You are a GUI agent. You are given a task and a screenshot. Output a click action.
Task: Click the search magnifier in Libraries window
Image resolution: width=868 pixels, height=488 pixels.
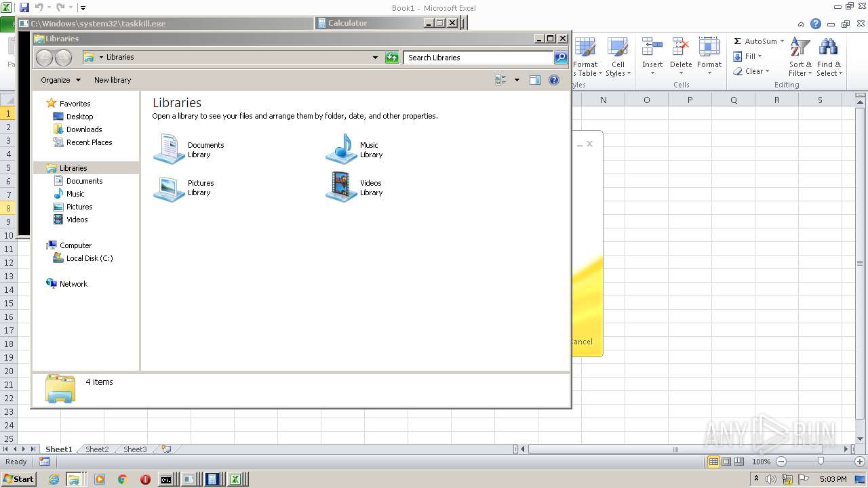coord(561,58)
